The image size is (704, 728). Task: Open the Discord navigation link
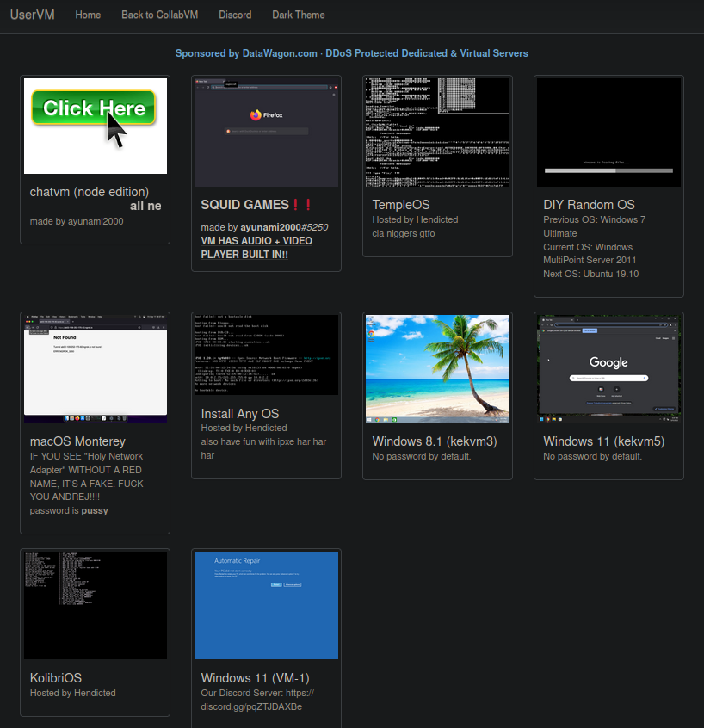tap(235, 15)
